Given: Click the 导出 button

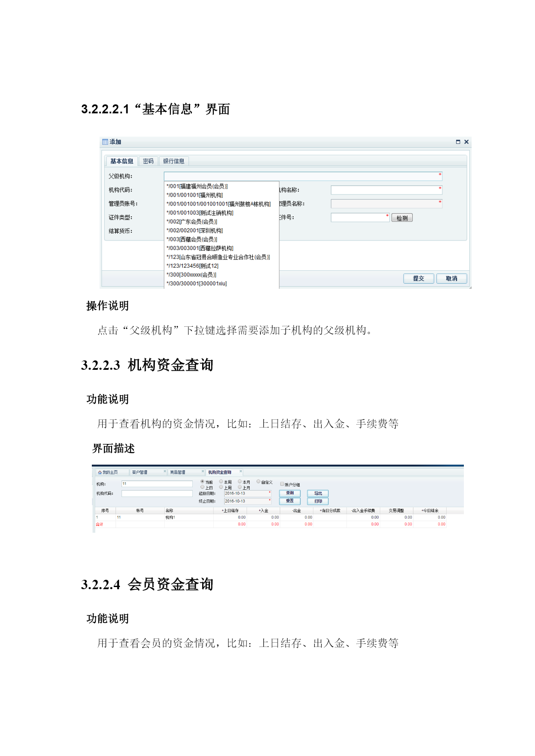Looking at the screenshot, I should click(x=318, y=494).
